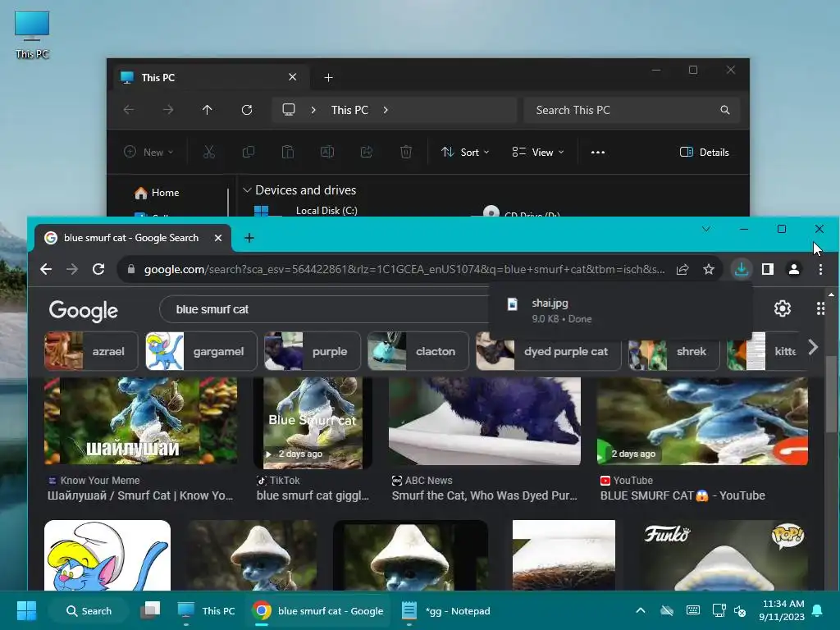Expand the New dropdown in File Explorer
The height and width of the screenshot is (630, 840).
point(149,152)
